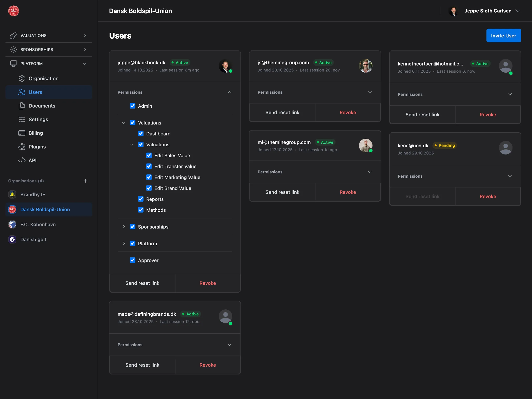This screenshot has width=532, height=399.
Task: Click the Billing card icon
Action: click(22, 133)
